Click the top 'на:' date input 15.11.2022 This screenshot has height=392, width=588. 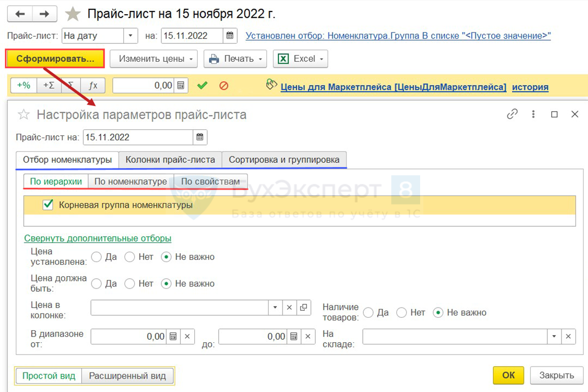coord(192,36)
